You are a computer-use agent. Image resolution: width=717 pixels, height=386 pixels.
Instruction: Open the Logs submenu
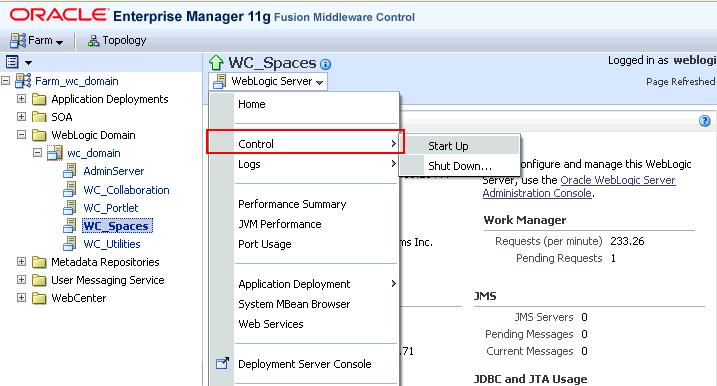point(304,164)
